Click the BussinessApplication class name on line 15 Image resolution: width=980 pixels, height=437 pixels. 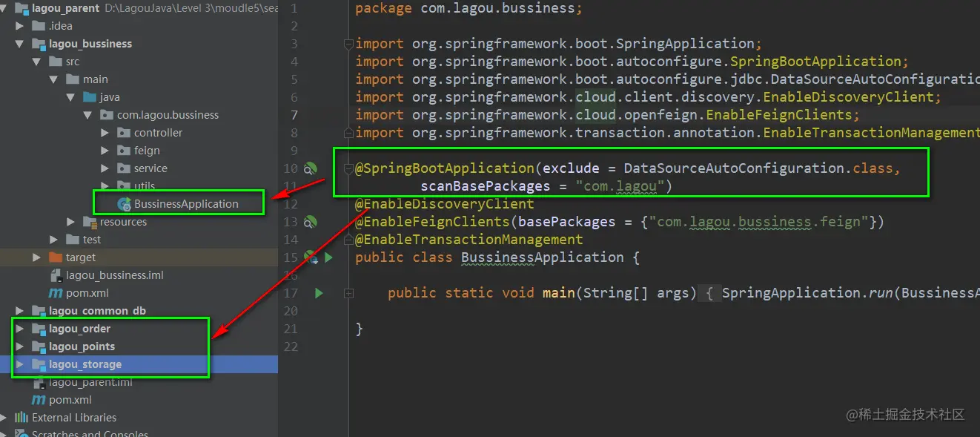543,257
